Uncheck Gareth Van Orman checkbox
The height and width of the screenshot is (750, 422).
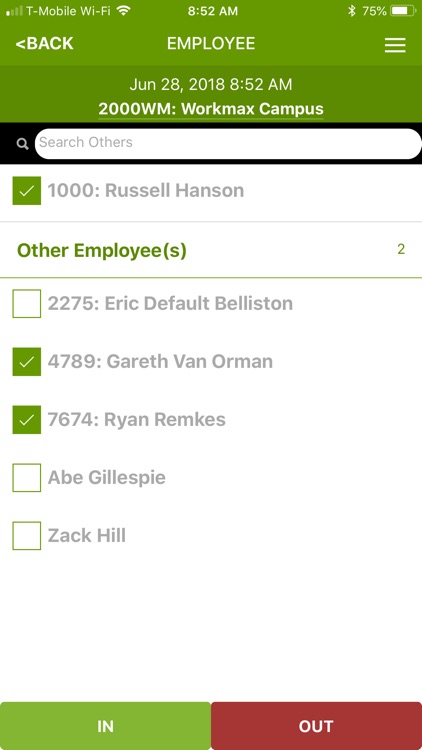tap(27, 362)
